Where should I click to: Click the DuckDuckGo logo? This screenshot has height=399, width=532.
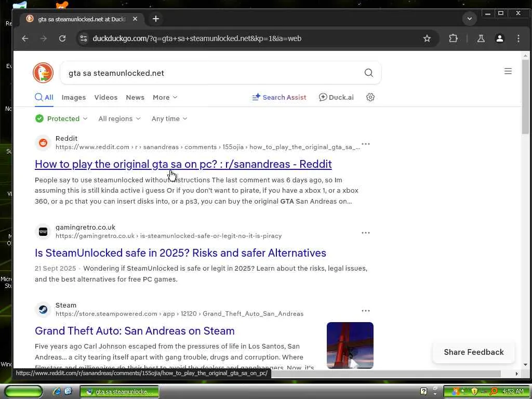pos(43,73)
